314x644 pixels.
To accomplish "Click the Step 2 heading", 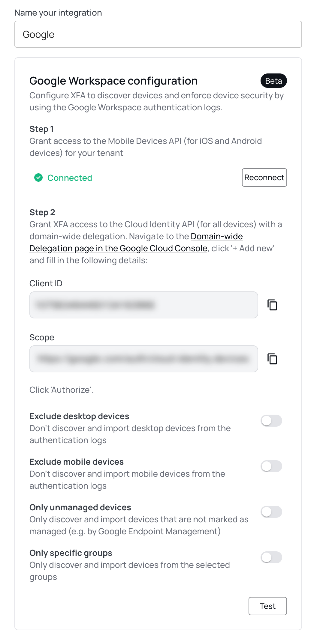I will point(42,212).
